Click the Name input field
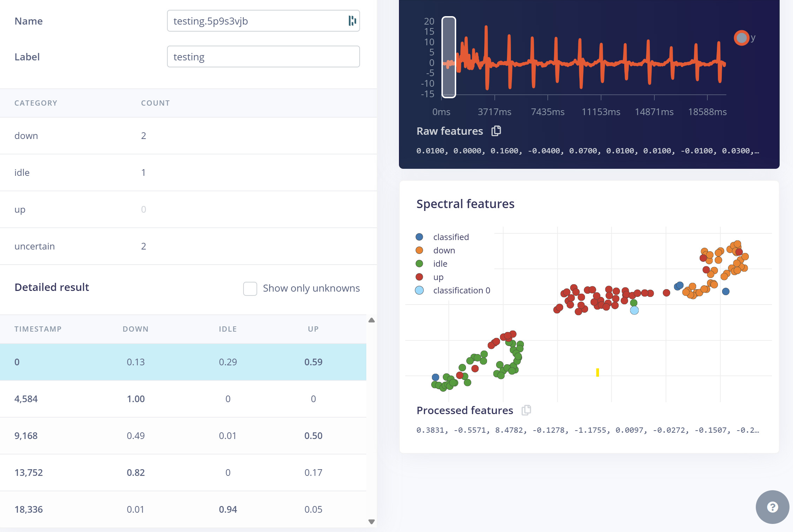Image resolution: width=793 pixels, height=532 pixels. [x=256, y=21]
